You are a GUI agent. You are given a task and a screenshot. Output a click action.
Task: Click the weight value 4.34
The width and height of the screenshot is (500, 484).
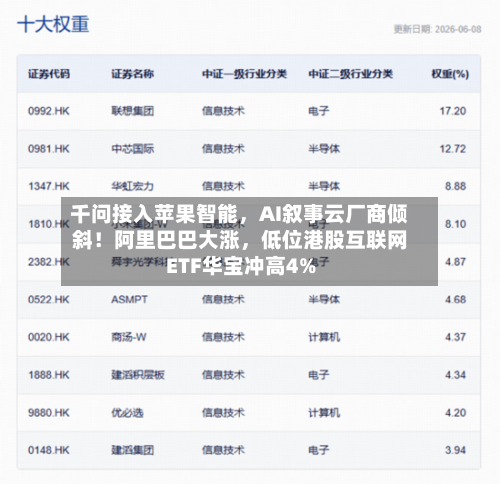[x=455, y=375]
